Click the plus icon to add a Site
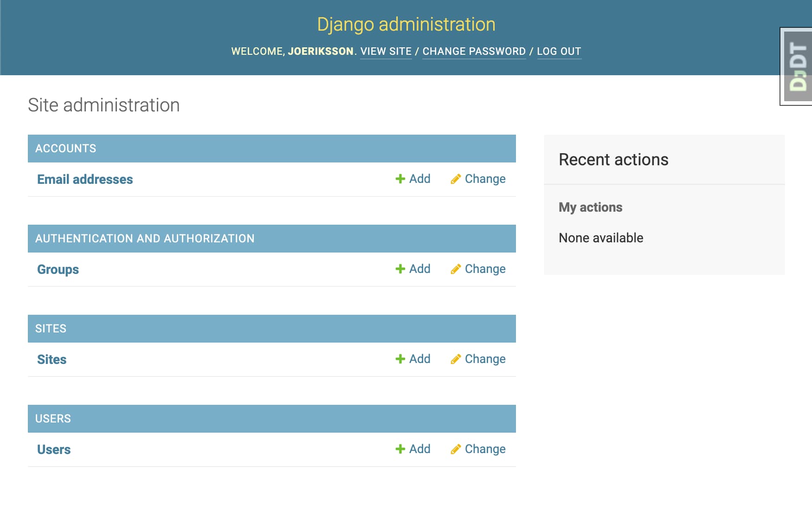 pyautogui.click(x=400, y=359)
